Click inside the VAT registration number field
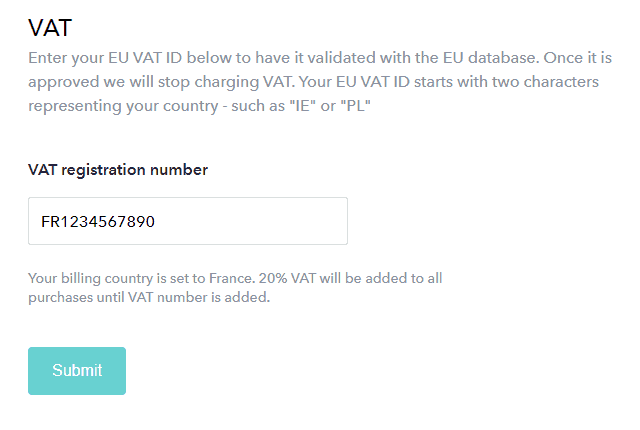 coord(187,221)
